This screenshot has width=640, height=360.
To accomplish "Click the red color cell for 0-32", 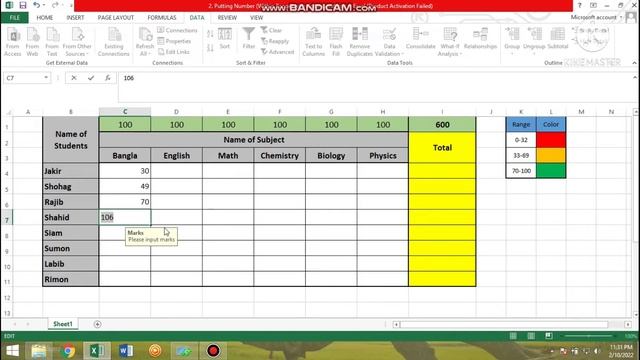I will pyautogui.click(x=551, y=140).
